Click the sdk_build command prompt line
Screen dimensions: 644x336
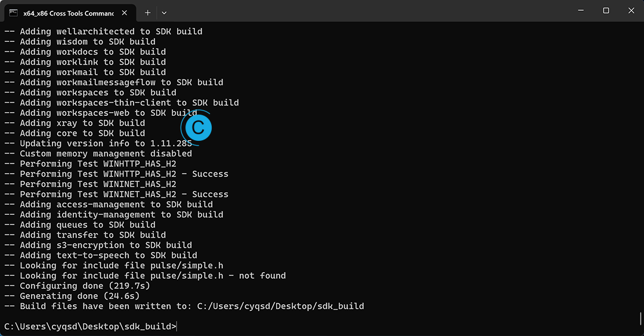pos(90,326)
